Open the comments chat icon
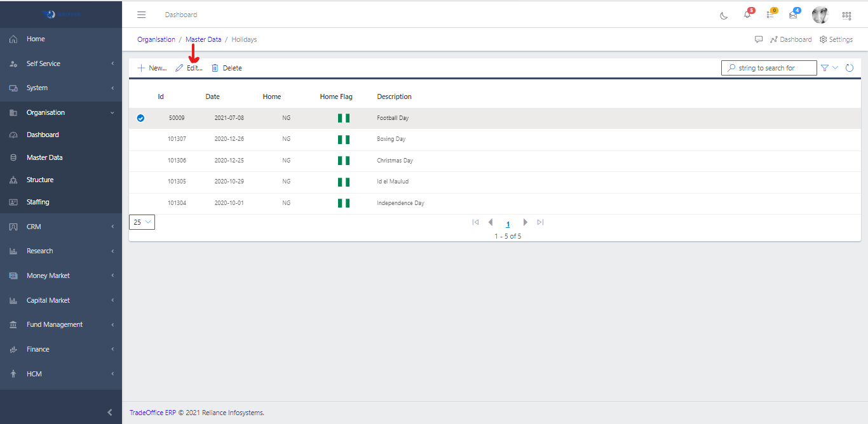This screenshot has height=424, width=868. 759,39
